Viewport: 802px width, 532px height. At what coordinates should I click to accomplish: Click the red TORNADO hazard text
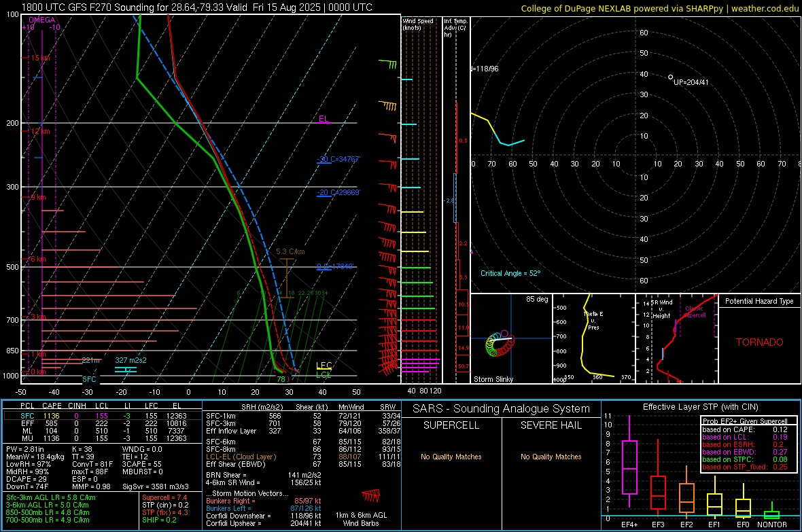(x=760, y=342)
